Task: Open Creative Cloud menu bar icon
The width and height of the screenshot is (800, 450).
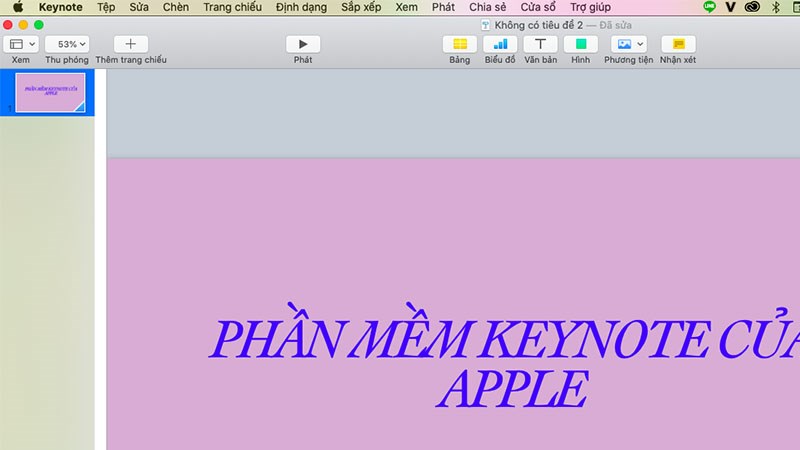Action: (x=752, y=7)
